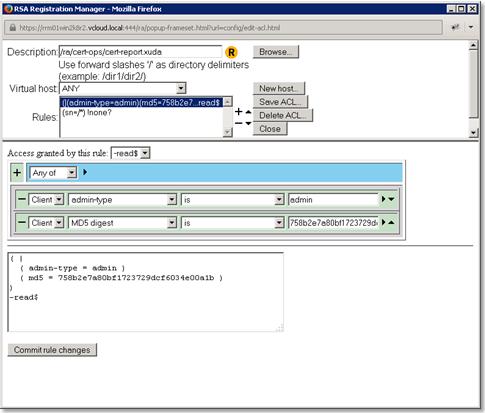The height and width of the screenshot is (413, 485).
Task: Open the admin-type attribute dropdown
Action: (x=122, y=200)
